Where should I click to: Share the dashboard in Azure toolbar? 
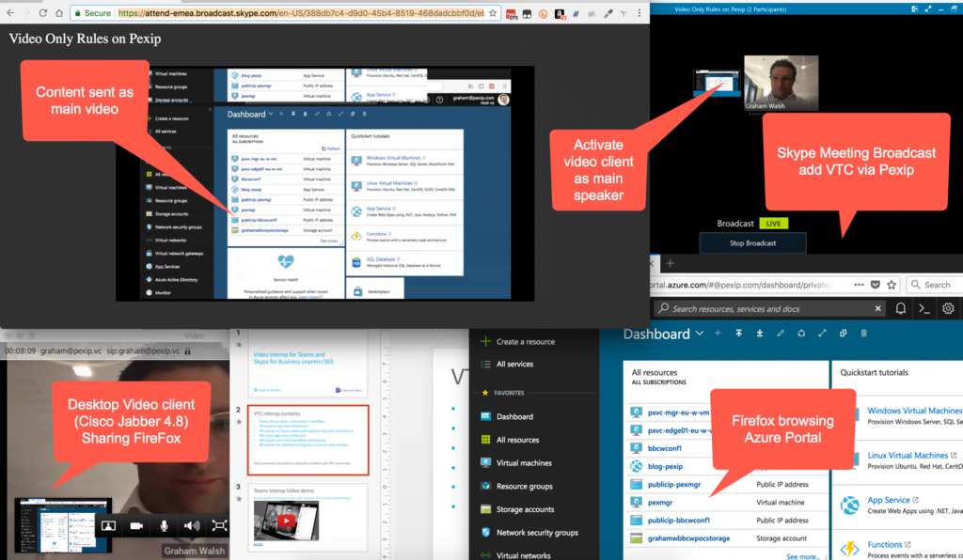[x=801, y=333]
